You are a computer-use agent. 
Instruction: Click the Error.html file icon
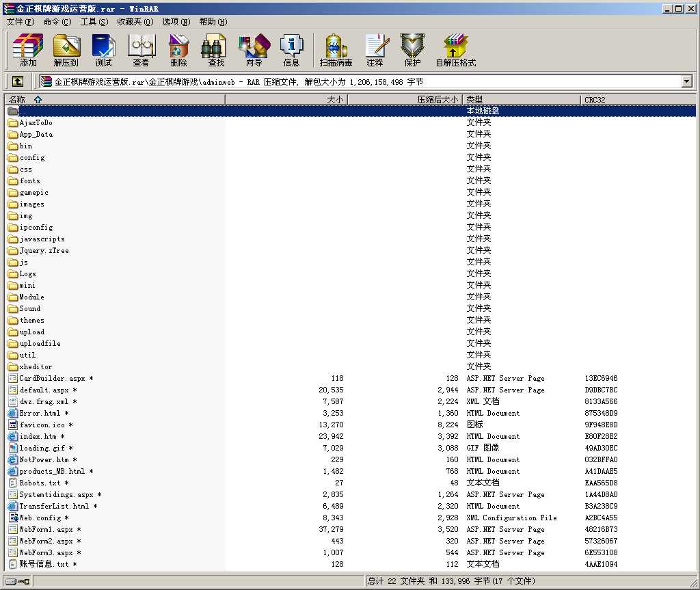(x=13, y=413)
